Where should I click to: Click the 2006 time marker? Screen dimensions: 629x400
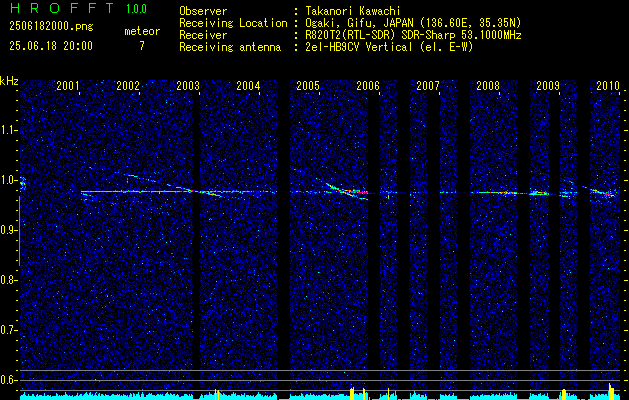point(368,85)
